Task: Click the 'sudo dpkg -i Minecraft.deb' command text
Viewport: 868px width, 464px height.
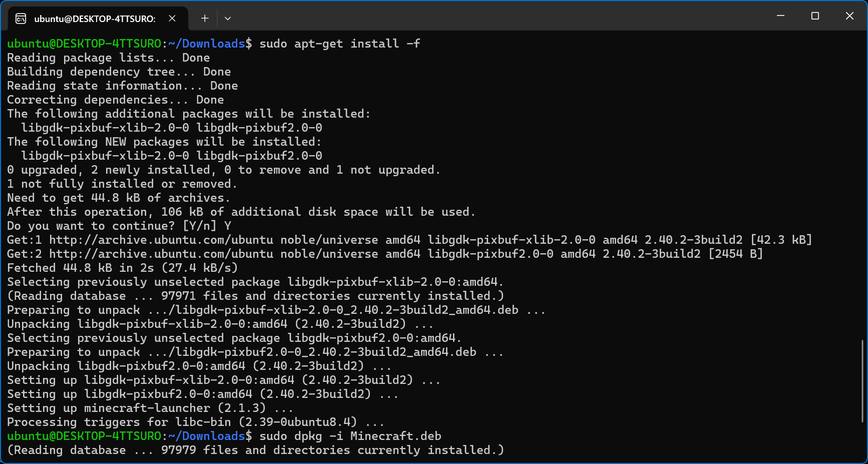Action: pyautogui.click(x=350, y=436)
